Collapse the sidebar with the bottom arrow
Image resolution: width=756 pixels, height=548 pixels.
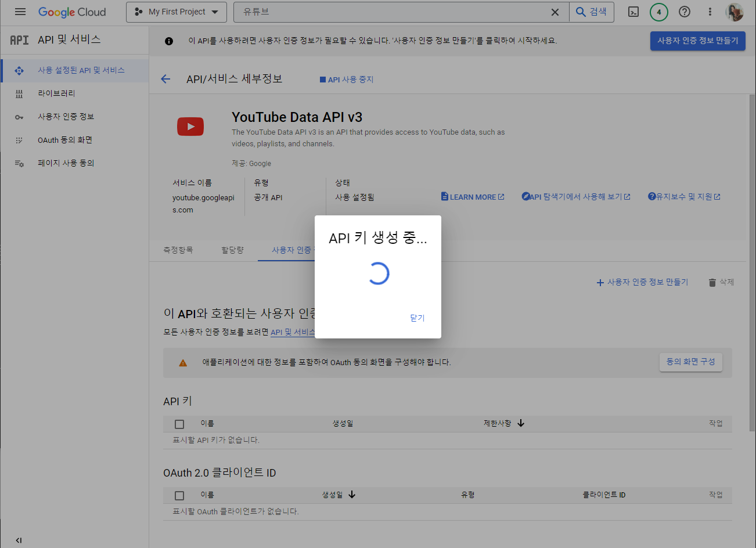tap(19, 540)
